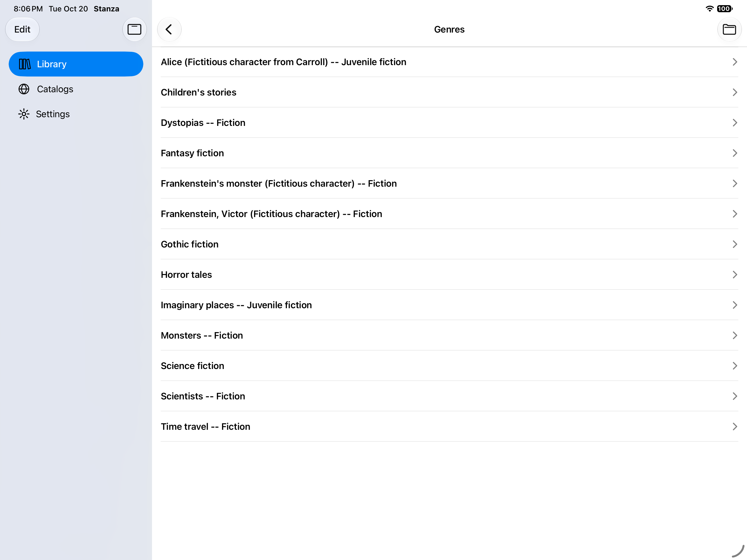Expand chevron on Children's stories row

735,93
